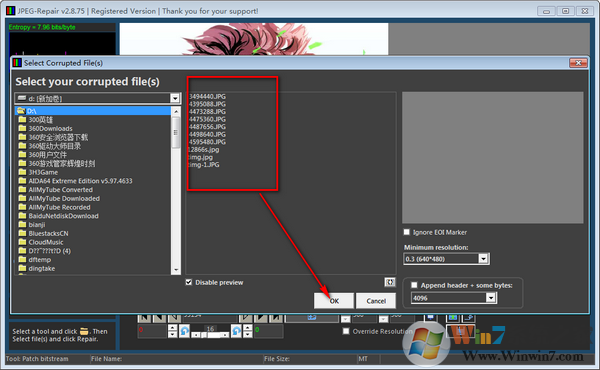Select file 4395088.JPG
Image resolution: width=600 pixels, height=370 pixels.
(x=207, y=104)
